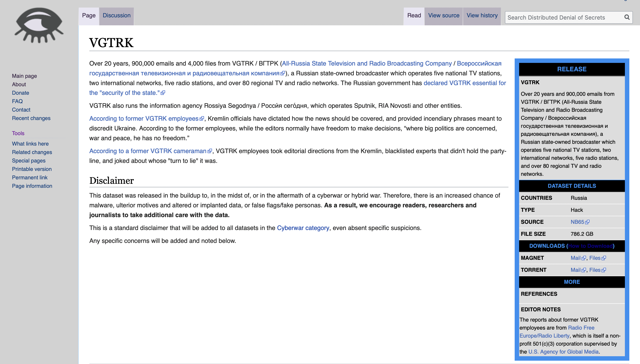Focus the Search Distributed Denial of Secrets field
The width and height of the screenshot is (640, 364).
(x=562, y=18)
